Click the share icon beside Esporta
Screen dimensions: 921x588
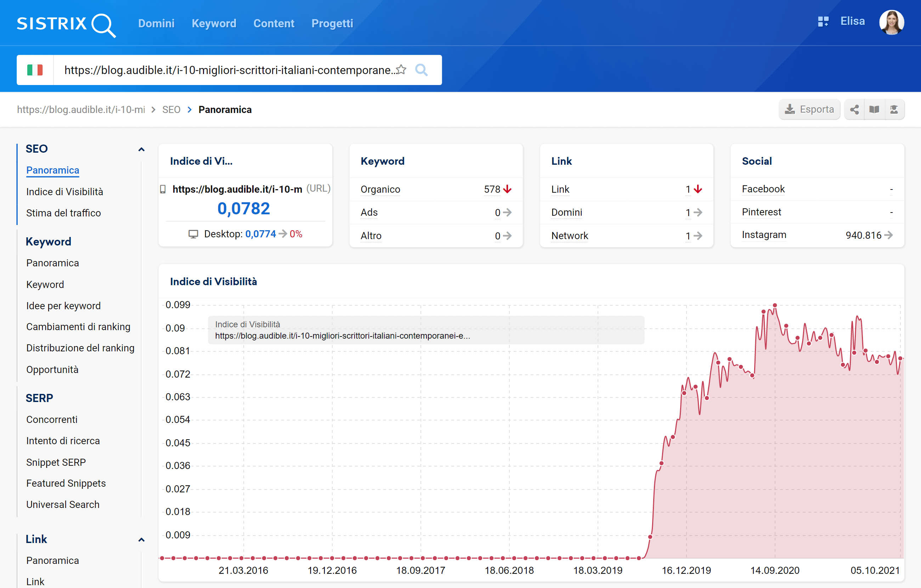point(854,110)
